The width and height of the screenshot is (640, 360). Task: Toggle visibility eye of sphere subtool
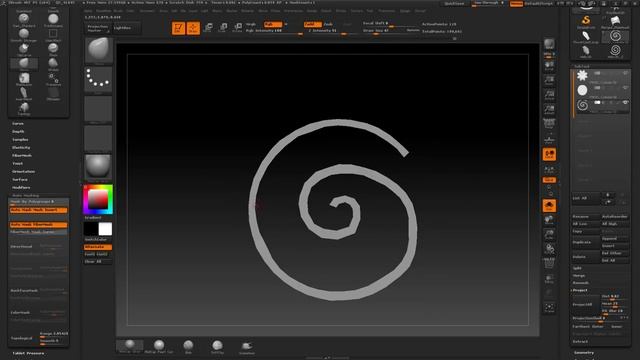tap(625, 88)
